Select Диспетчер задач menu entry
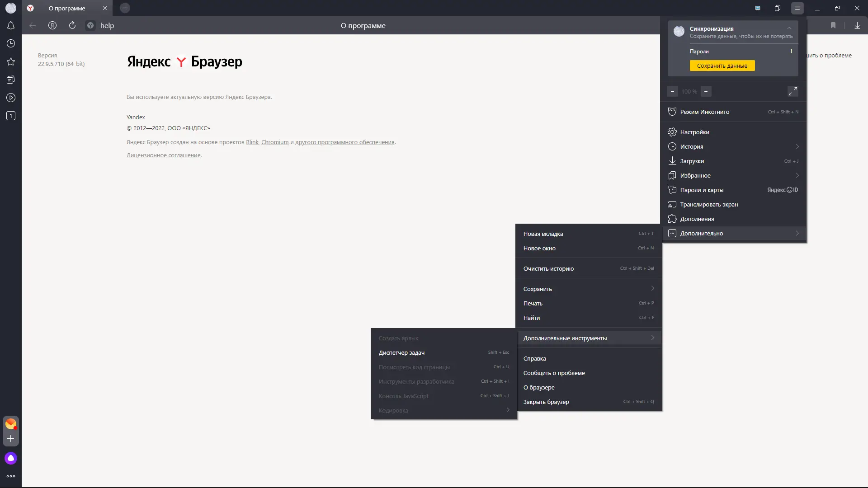The image size is (868, 488). (x=401, y=352)
